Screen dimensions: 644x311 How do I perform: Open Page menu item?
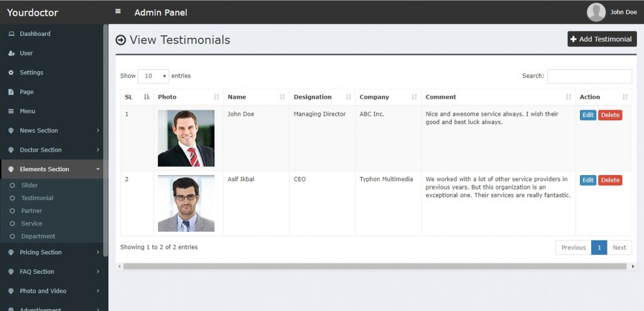(52, 92)
